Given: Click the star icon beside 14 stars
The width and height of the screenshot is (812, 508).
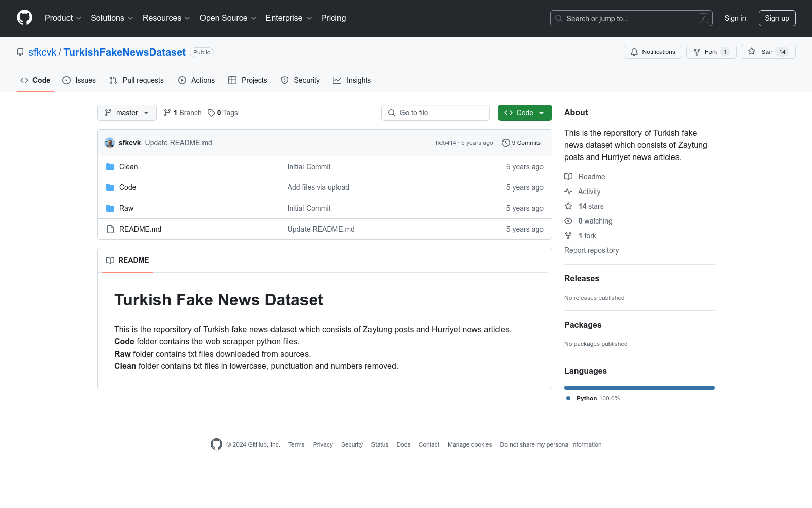Looking at the screenshot, I should 568,206.
